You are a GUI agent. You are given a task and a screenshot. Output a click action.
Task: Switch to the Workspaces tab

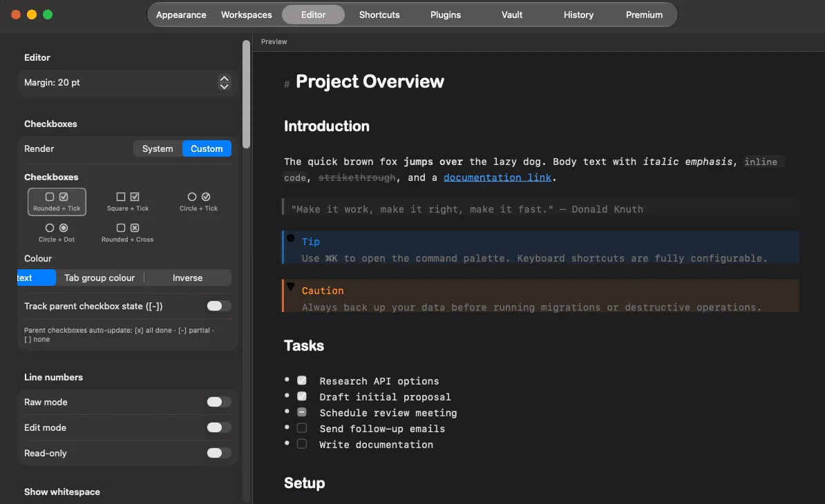(246, 14)
